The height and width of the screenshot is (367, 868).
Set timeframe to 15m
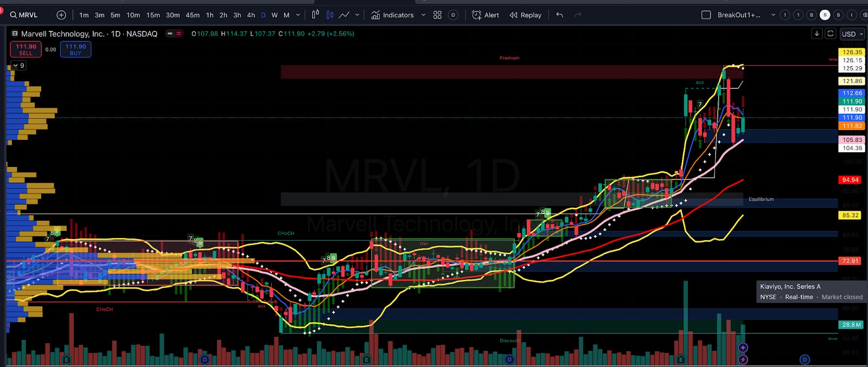153,15
